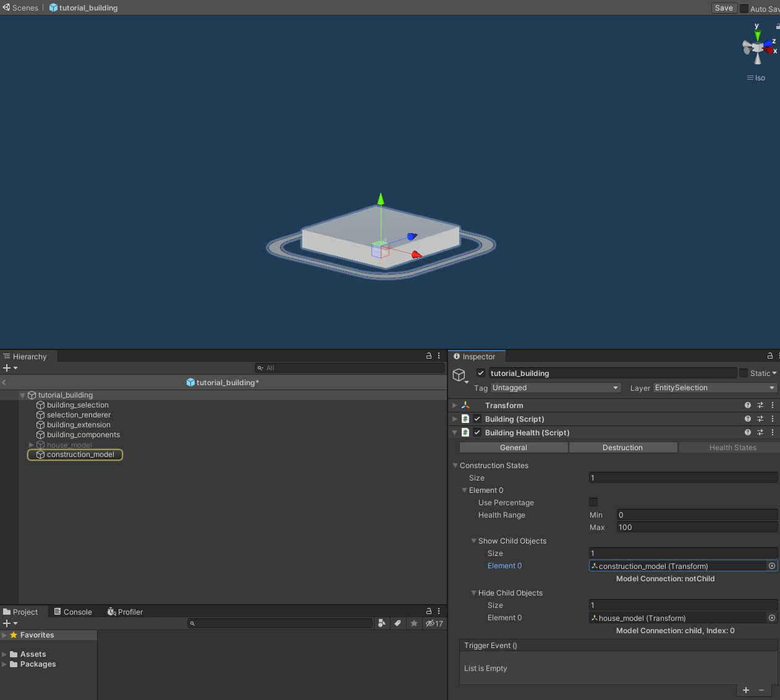Switch to the Destruction tab

pos(622,448)
